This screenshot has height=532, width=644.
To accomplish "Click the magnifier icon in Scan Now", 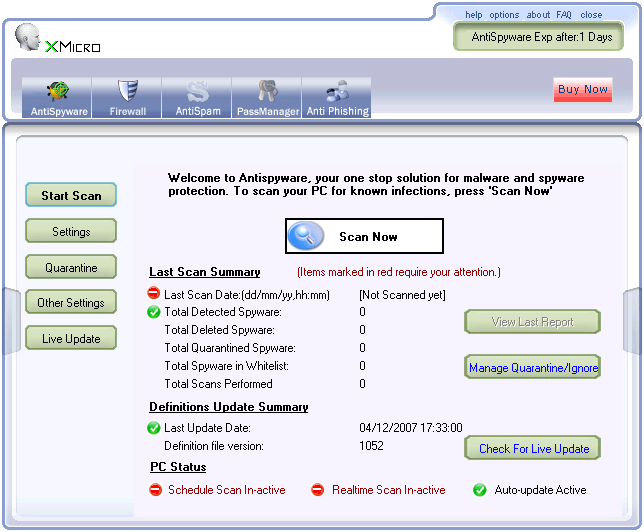I will pos(307,237).
